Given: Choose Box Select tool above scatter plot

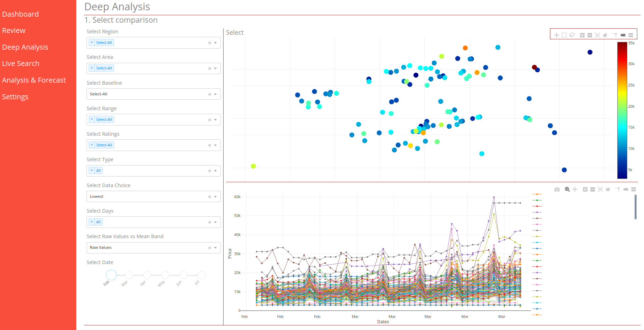Looking at the screenshot, I should tap(564, 35).
